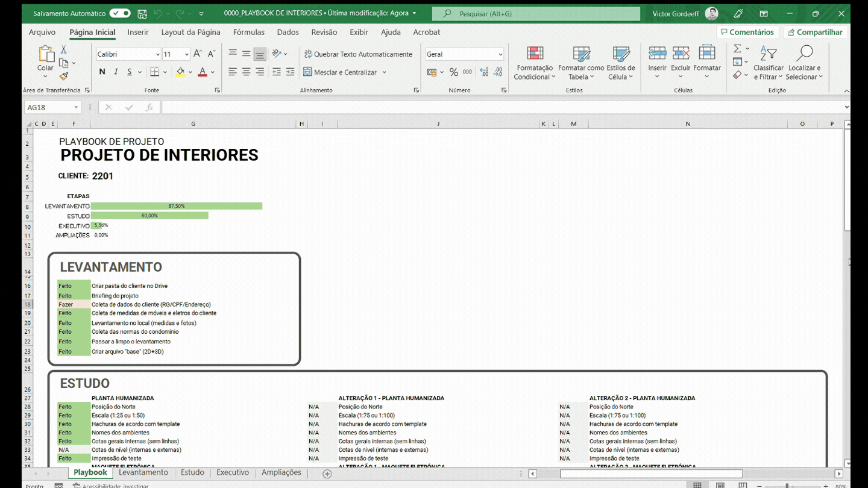Screen dimensions: 868x488
Task: Switch to the Inserir ribbon tab
Action: point(138,33)
